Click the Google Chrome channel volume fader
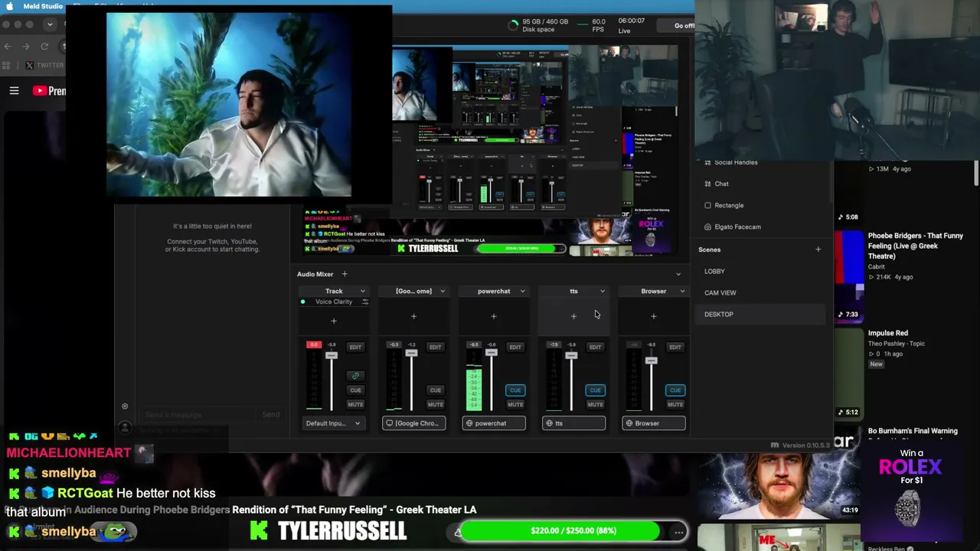Viewport: 980px width, 551px height. (411, 353)
